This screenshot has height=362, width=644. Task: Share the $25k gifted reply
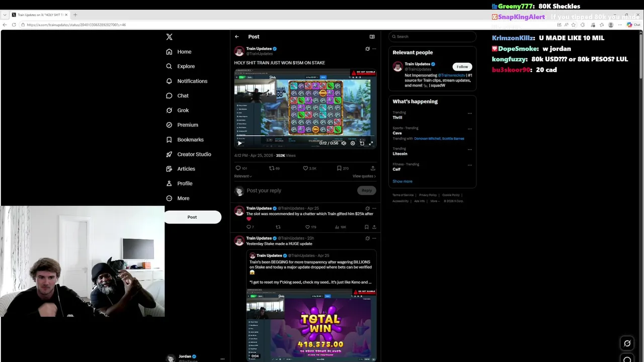[374, 227]
